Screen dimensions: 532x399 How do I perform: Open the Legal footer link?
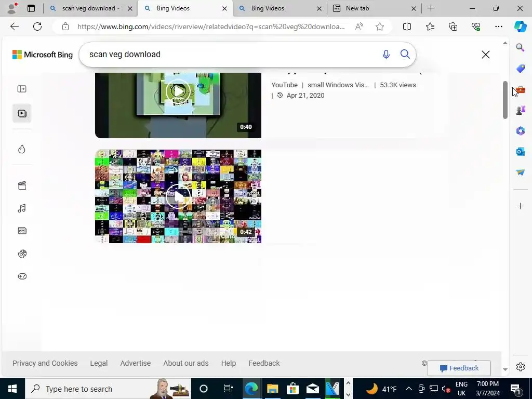(99, 363)
